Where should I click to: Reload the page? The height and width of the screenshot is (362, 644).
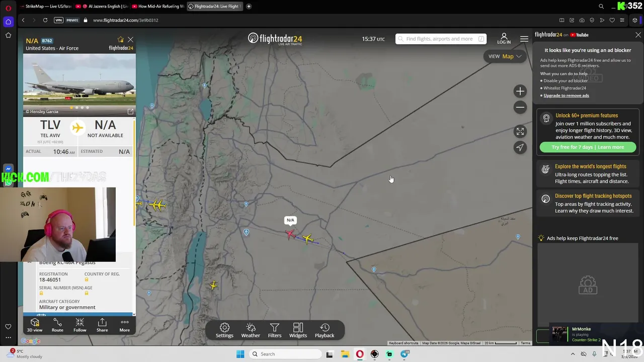[x=45, y=20]
